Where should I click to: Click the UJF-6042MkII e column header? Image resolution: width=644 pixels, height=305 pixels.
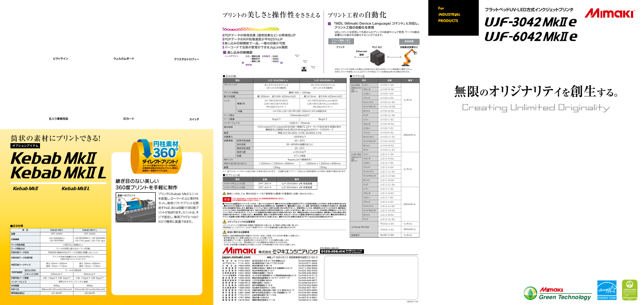click(x=328, y=80)
